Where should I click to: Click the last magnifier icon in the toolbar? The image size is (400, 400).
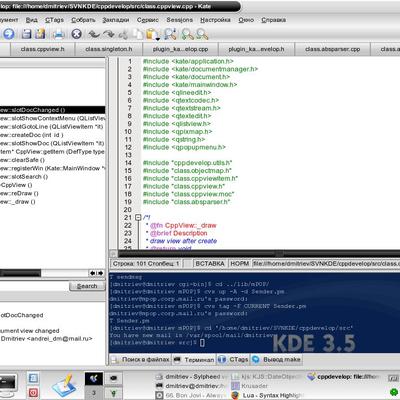pyautogui.click(x=202, y=34)
